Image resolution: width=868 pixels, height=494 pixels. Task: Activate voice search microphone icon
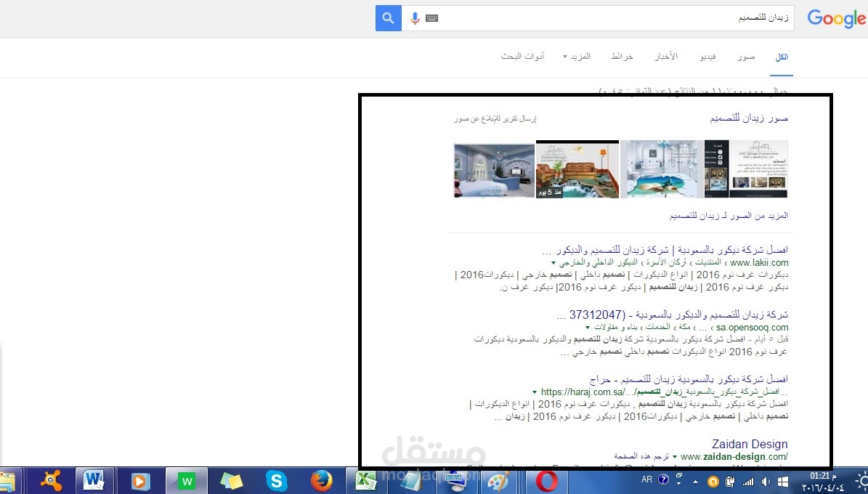[x=415, y=19]
